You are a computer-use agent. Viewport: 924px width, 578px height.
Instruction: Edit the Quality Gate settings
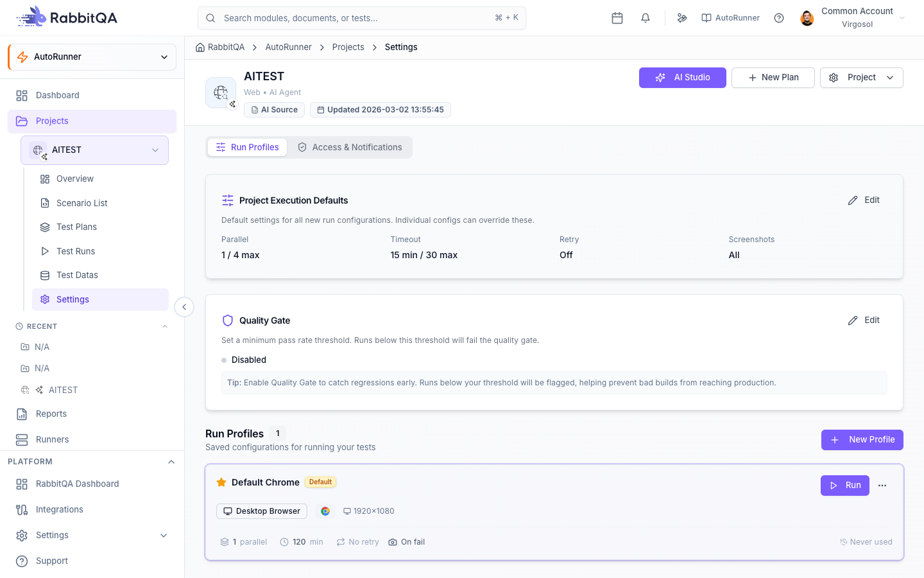864,320
